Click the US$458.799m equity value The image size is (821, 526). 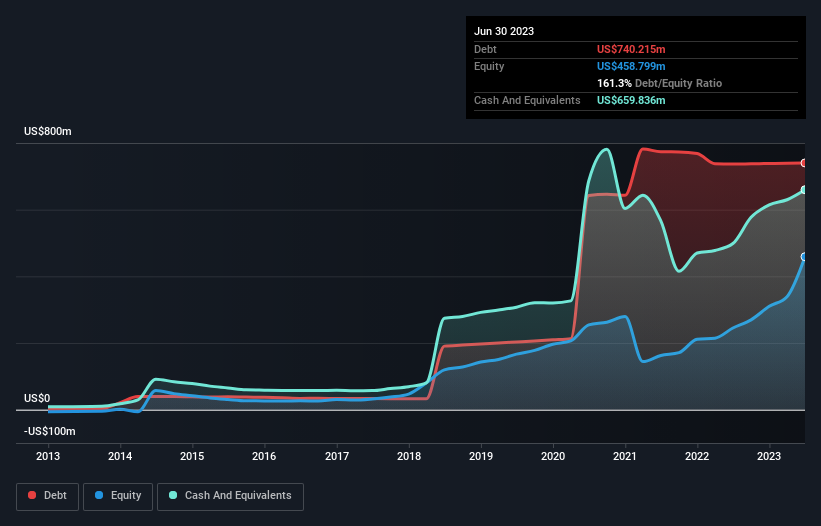tap(631, 66)
